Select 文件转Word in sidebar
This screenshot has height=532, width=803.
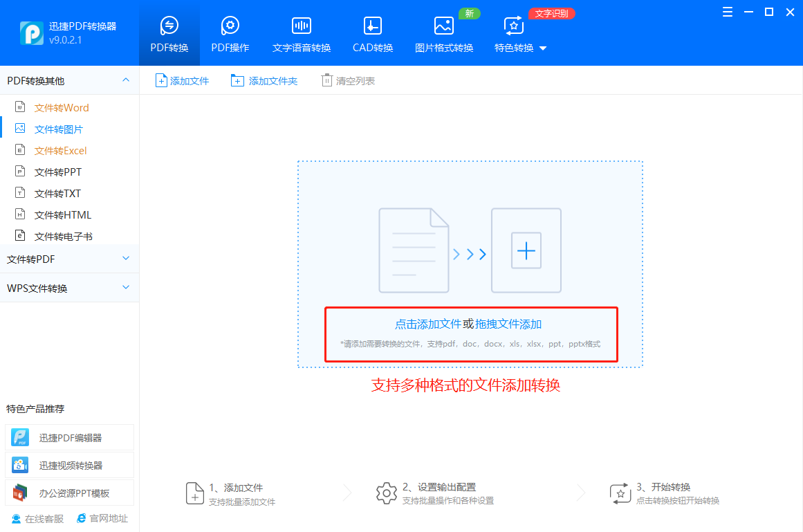62,107
